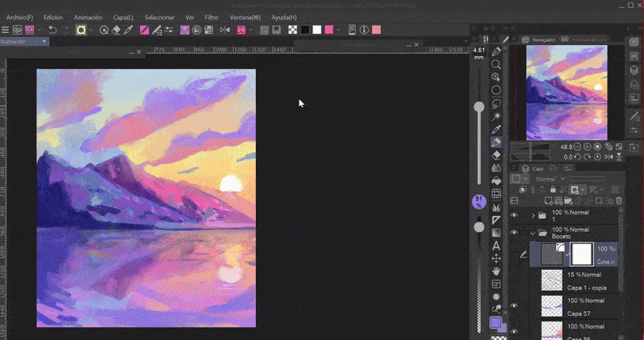This screenshot has width=644, height=340.
Task: Click the yellow highlighted clear/selection icon in command bar
Action: pos(81,30)
